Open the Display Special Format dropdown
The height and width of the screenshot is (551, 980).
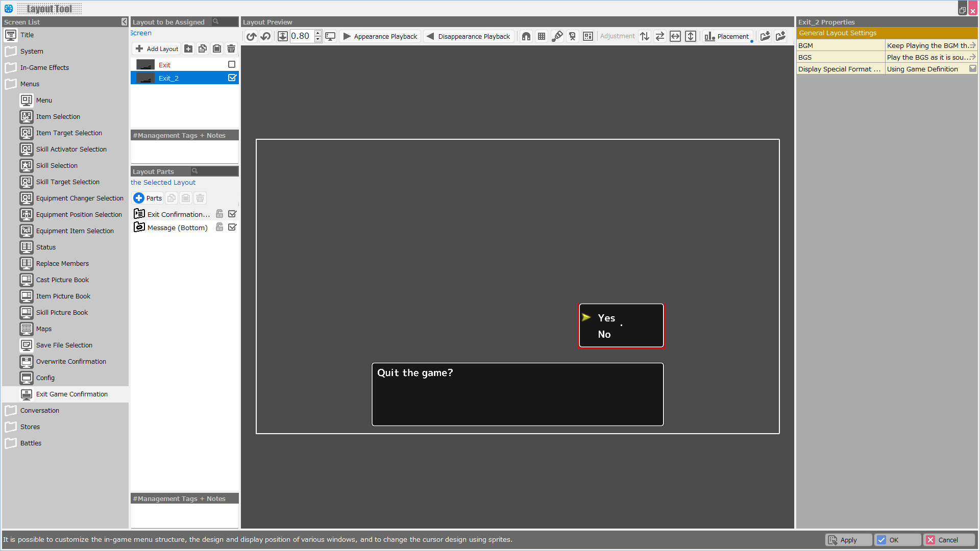(972, 69)
